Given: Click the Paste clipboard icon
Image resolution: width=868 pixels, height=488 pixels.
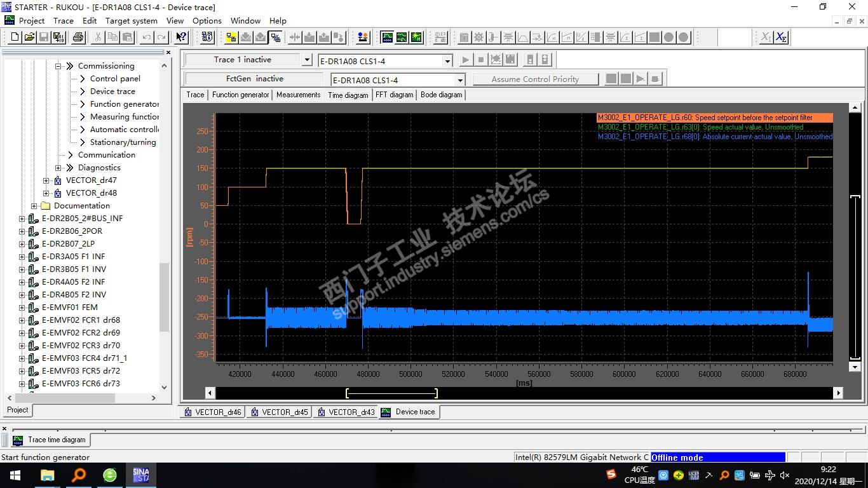Looking at the screenshot, I should pyautogui.click(x=127, y=37).
